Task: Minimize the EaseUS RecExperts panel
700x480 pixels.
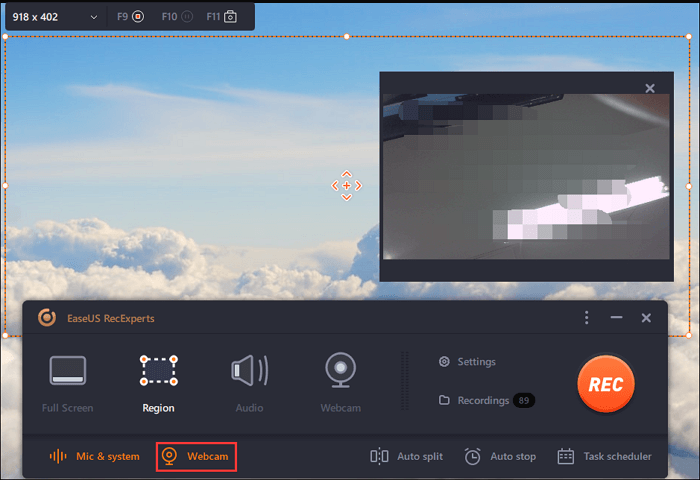Action: [x=617, y=317]
